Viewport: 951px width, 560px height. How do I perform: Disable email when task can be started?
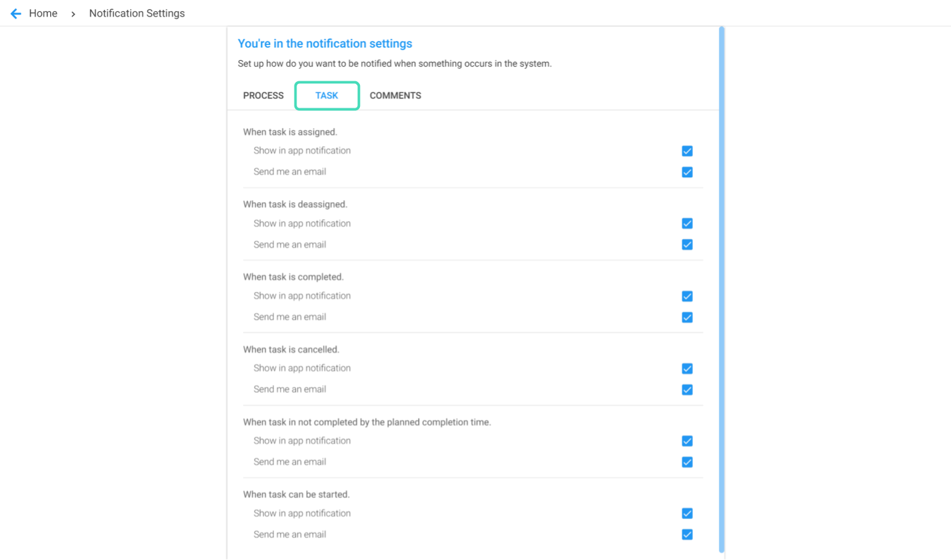[x=687, y=535]
